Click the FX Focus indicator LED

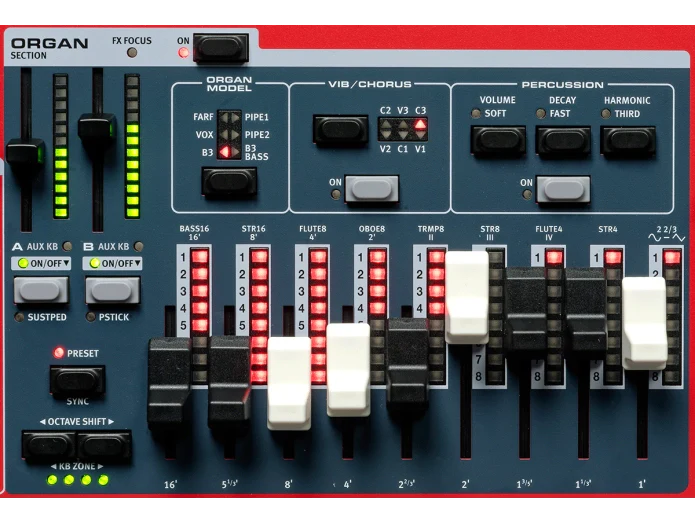pyautogui.click(x=131, y=52)
